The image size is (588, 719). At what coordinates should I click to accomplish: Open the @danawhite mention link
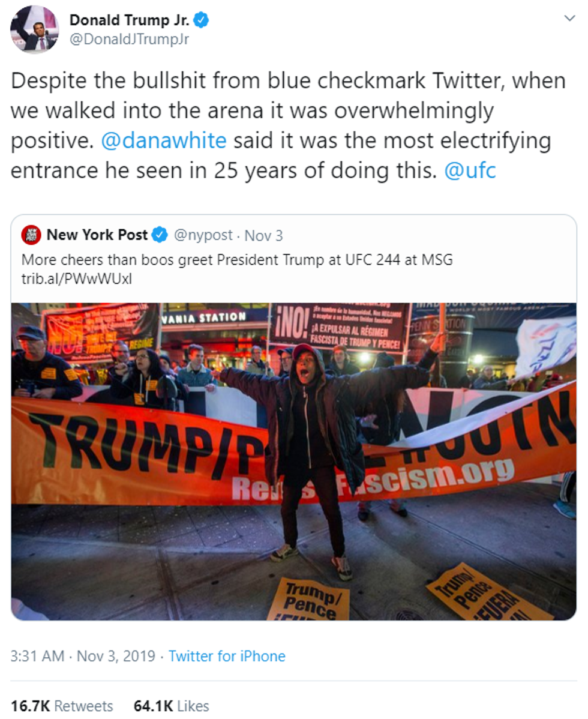tap(164, 141)
